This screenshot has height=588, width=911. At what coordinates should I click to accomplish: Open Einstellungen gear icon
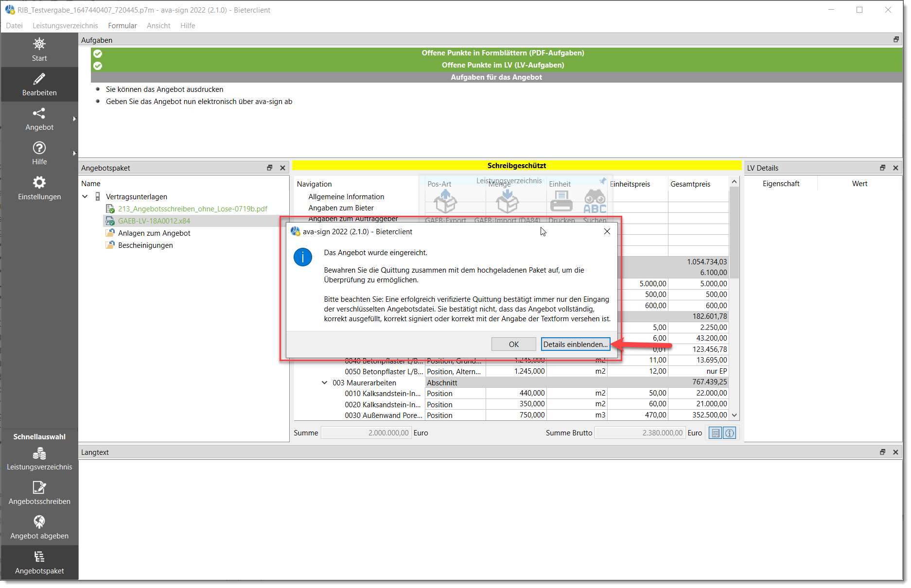[x=39, y=182]
